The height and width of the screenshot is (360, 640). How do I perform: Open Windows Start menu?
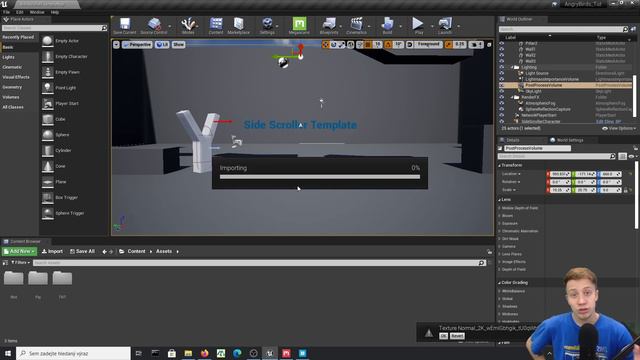(x=8, y=353)
